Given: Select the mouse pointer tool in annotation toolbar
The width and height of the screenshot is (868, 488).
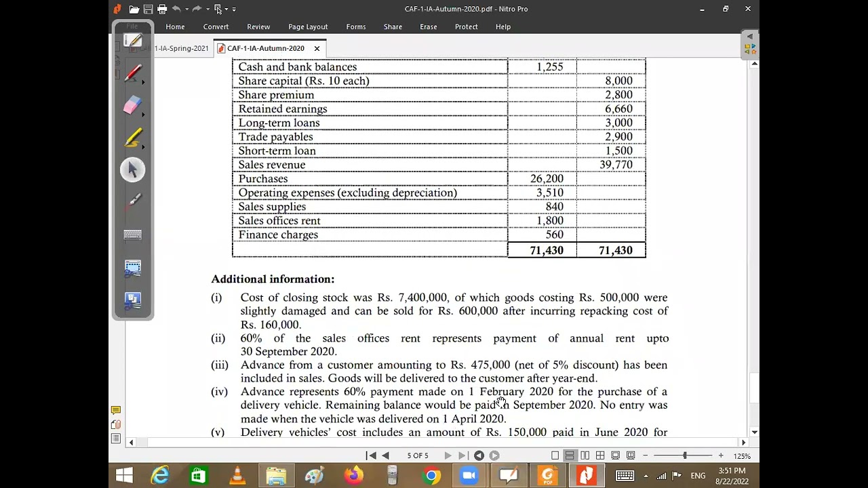Looking at the screenshot, I should click(133, 169).
